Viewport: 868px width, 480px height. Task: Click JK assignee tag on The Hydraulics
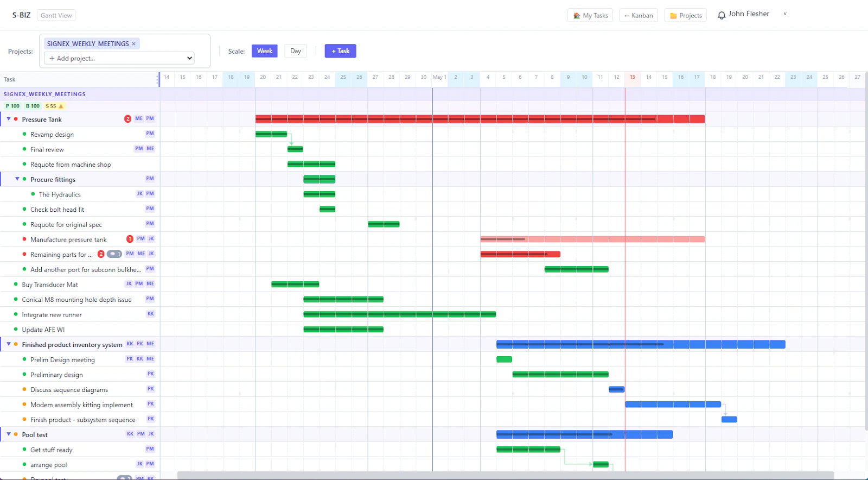tap(140, 194)
